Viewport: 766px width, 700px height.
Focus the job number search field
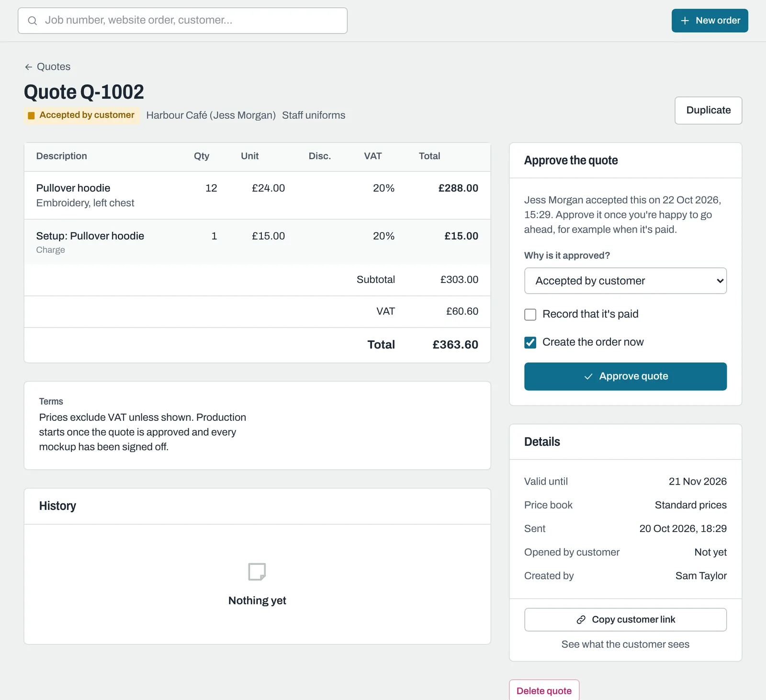pos(182,21)
